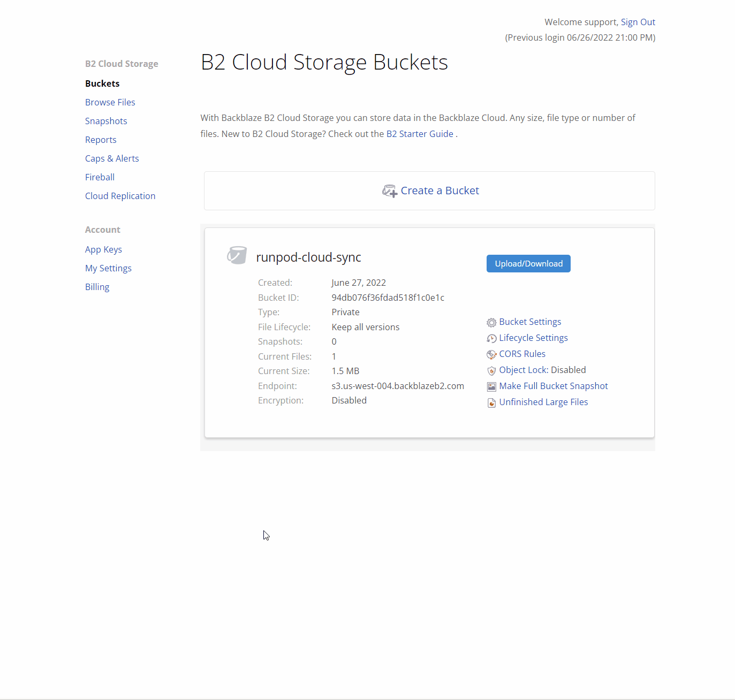Sign out of the account
735x700 pixels.
tap(638, 22)
